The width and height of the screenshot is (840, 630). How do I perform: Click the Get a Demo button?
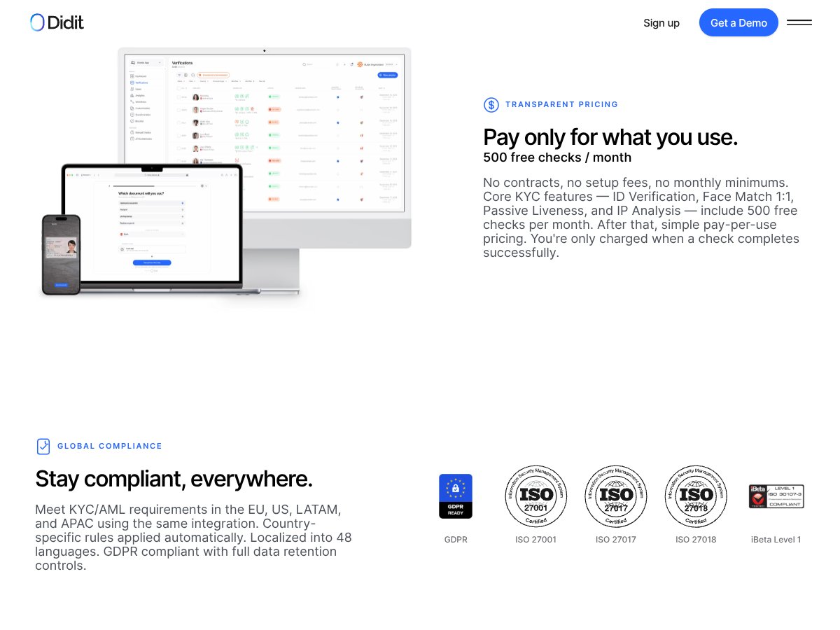(738, 22)
